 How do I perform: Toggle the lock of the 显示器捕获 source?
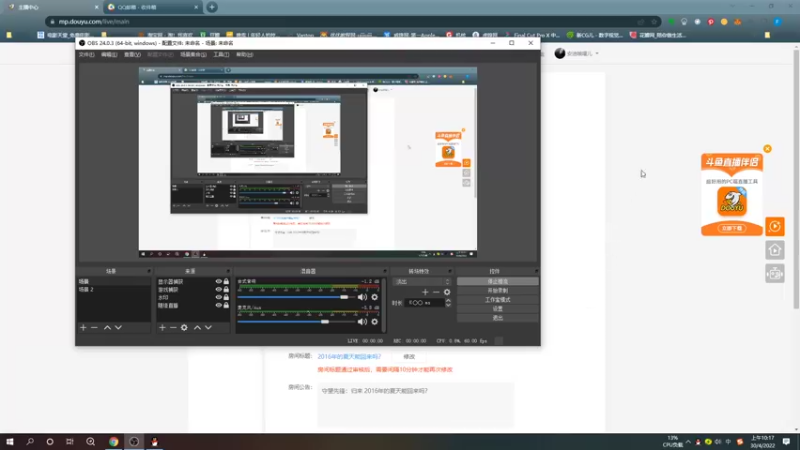pos(226,282)
